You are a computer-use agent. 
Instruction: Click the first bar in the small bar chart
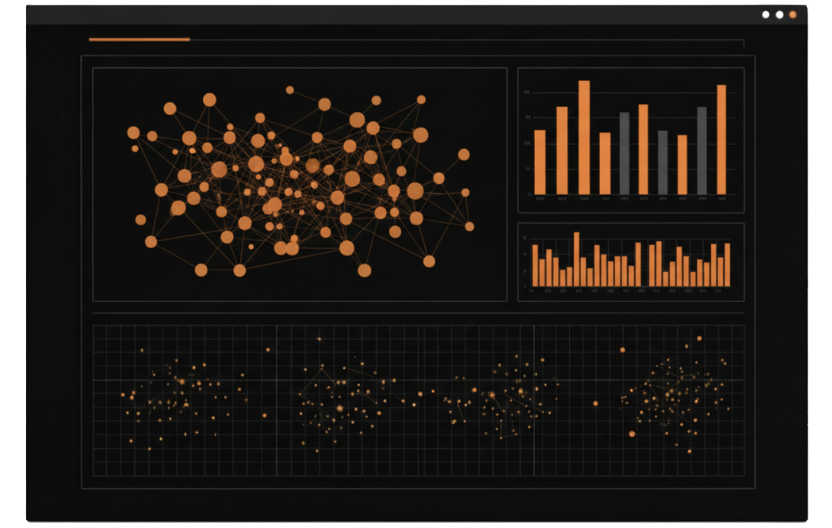coord(535,266)
